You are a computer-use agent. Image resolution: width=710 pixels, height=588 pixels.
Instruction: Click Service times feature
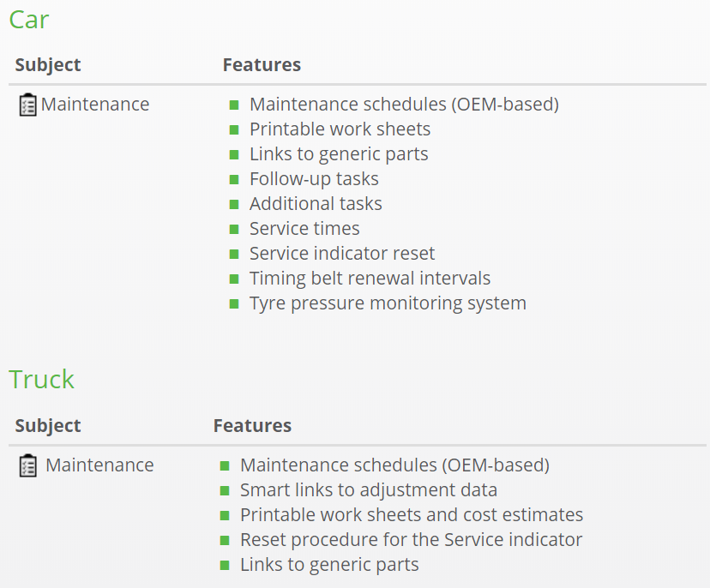pyautogui.click(x=304, y=229)
